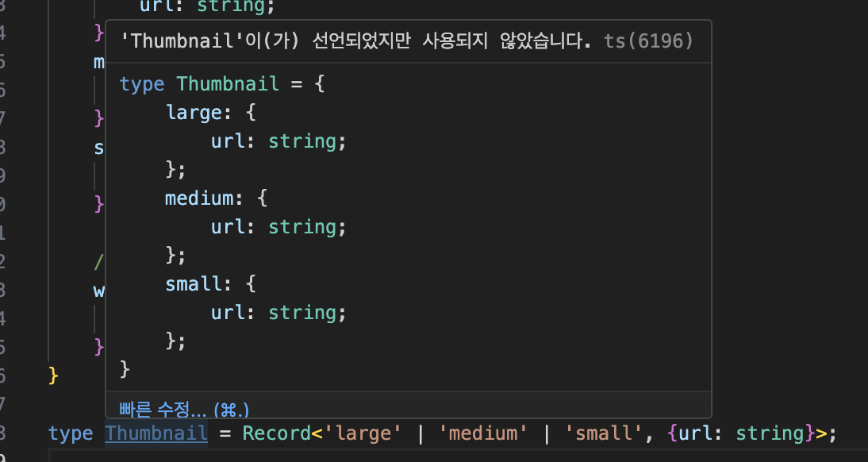Screen dimensions: 868x462
Task: Click the closing brace ending the type block
Action: (125, 368)
